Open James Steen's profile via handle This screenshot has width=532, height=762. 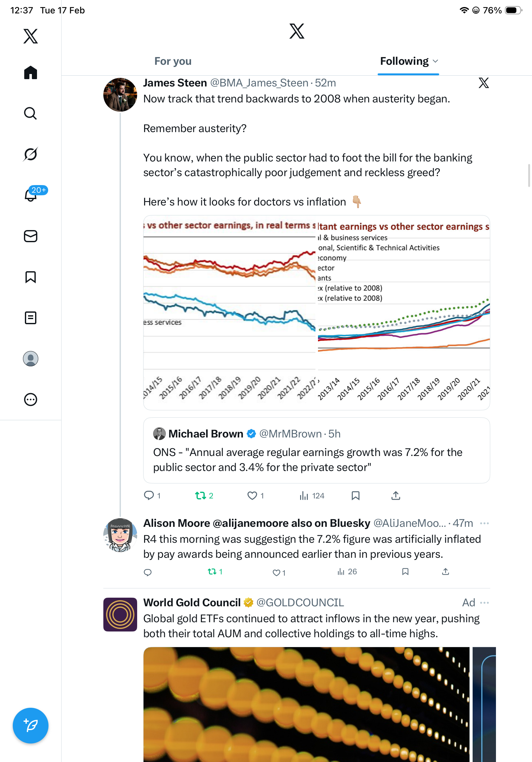[x=259, y=83]
